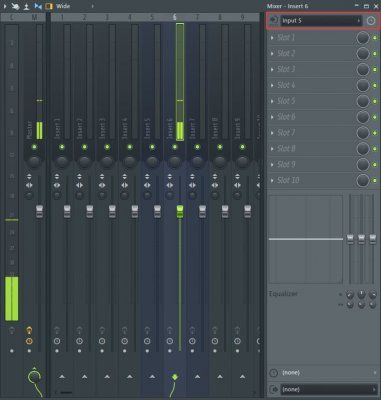The width and height of the screenshot is (381, 400).
Task: Toggle the blue waveform view icon
Action: pyautogui.click(x=38, y=6)
